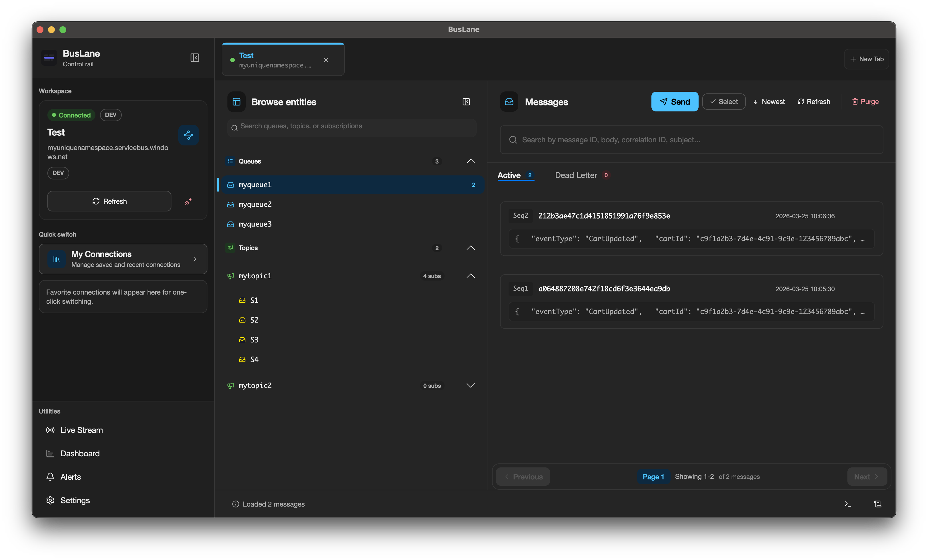This screenshot has width=928, height=560.
Task: Click the Send message button
Action: click(x=675, y=102)
